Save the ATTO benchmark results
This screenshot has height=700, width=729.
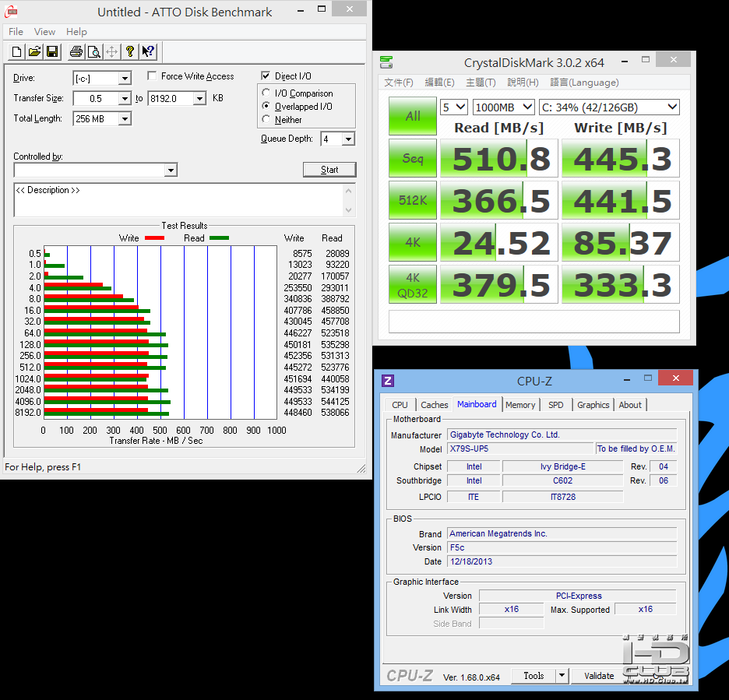pyautogui.click(x=52, y=51)
